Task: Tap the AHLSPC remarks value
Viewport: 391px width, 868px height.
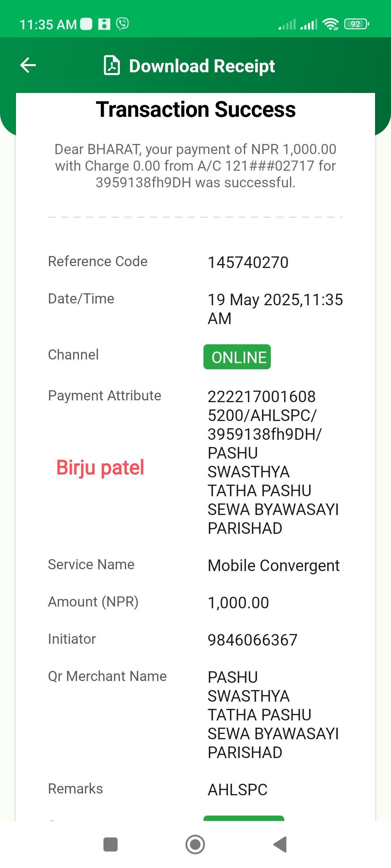Action: click(x=237, y=790)
